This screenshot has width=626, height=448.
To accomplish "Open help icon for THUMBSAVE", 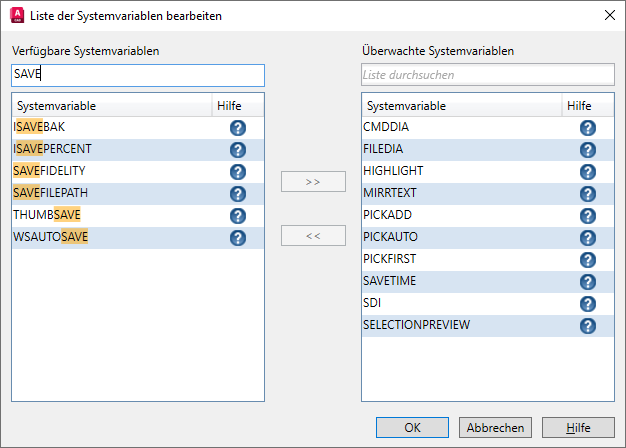I will coord(238,216).
